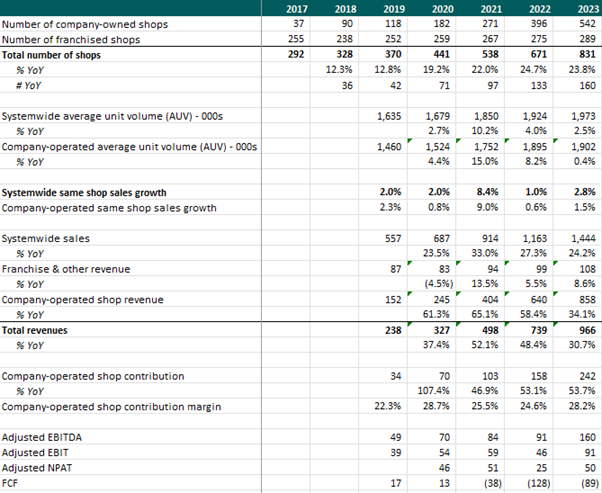Click the 'Total revenues' row label
This screenshot has height=493, width=602.
click(38, 329)
